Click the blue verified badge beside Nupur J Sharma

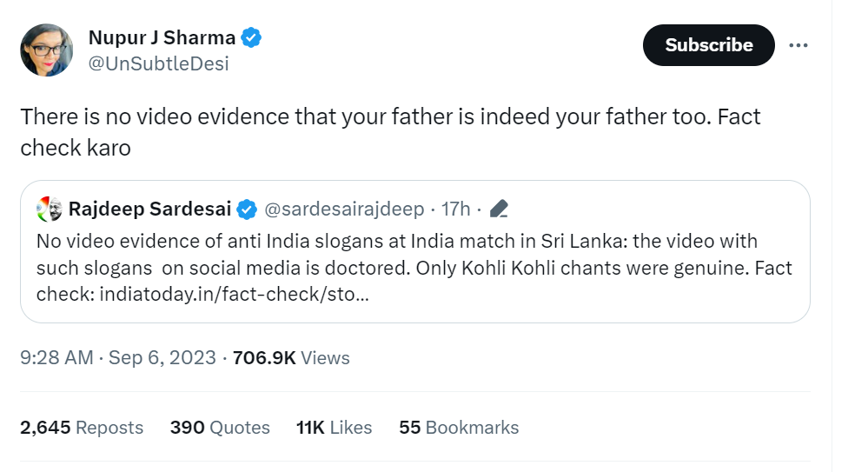[x=251, y=37]
